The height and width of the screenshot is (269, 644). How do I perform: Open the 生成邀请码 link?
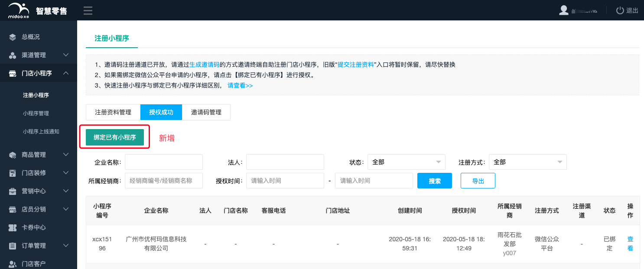(204, 65)
